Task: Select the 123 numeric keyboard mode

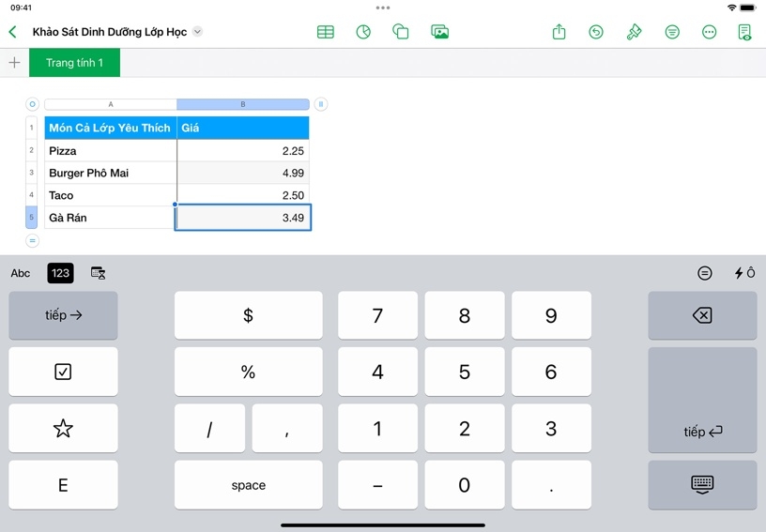Action: 61,273
